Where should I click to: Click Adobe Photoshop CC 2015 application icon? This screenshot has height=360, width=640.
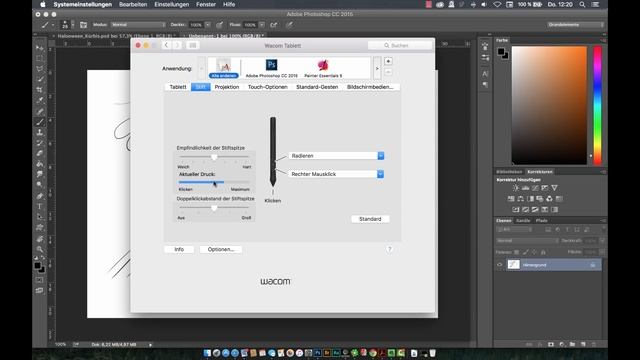pos(271,65)
